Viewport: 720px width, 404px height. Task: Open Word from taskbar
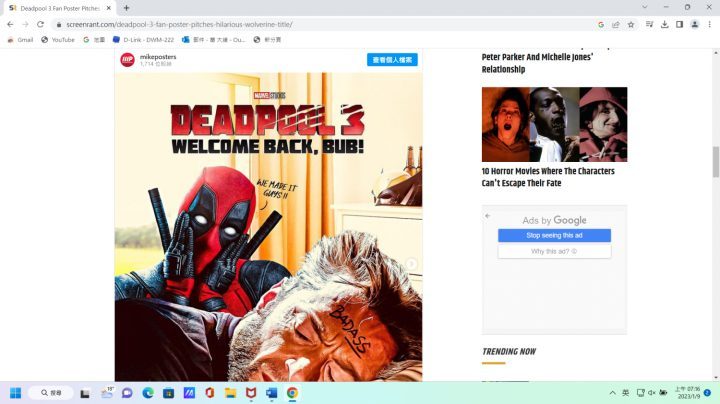tap(271, 393)
